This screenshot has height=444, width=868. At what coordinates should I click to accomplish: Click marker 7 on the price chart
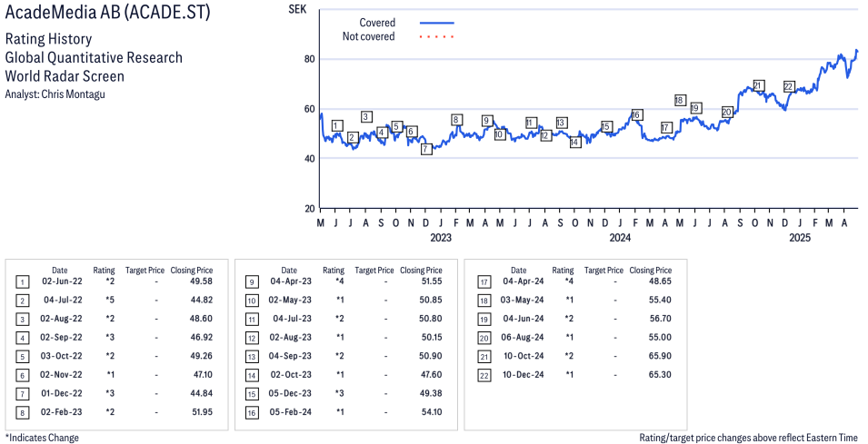(x=425, y=149)
